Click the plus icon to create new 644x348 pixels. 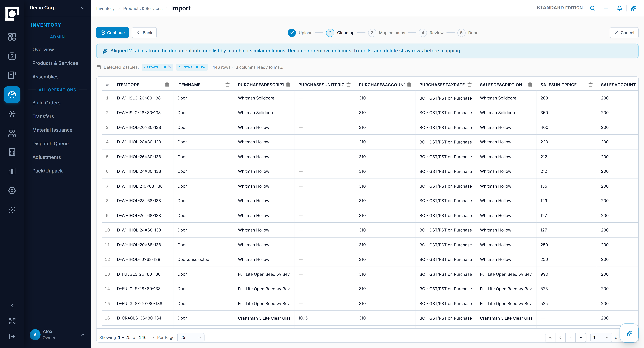(x=606, y=8)
